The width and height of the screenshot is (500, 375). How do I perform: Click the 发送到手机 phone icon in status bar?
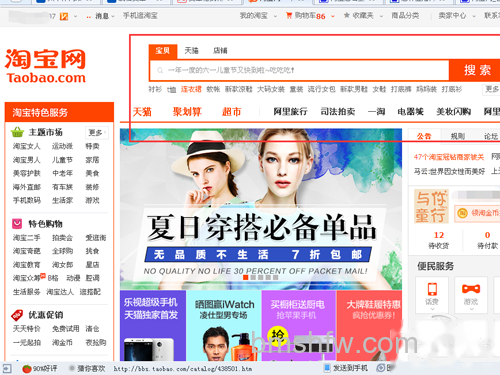pos(327,368)
